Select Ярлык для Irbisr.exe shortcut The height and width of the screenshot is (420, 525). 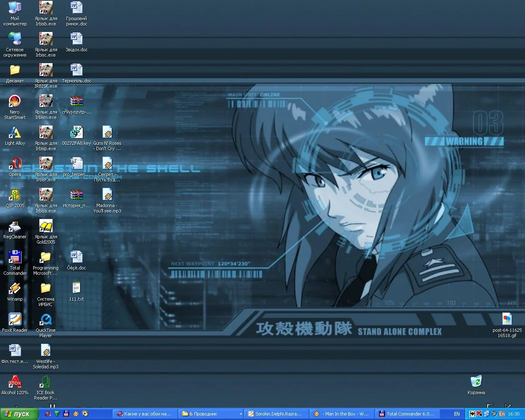click(x=46, y=169)
